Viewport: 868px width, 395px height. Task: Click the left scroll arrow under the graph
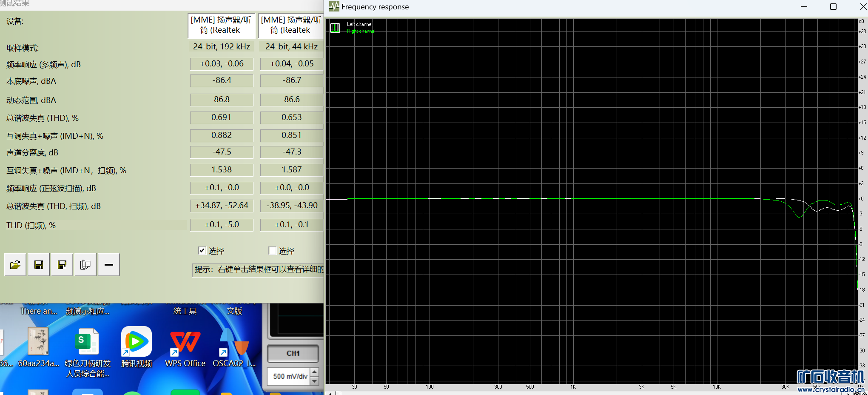[x=330, y=393]
